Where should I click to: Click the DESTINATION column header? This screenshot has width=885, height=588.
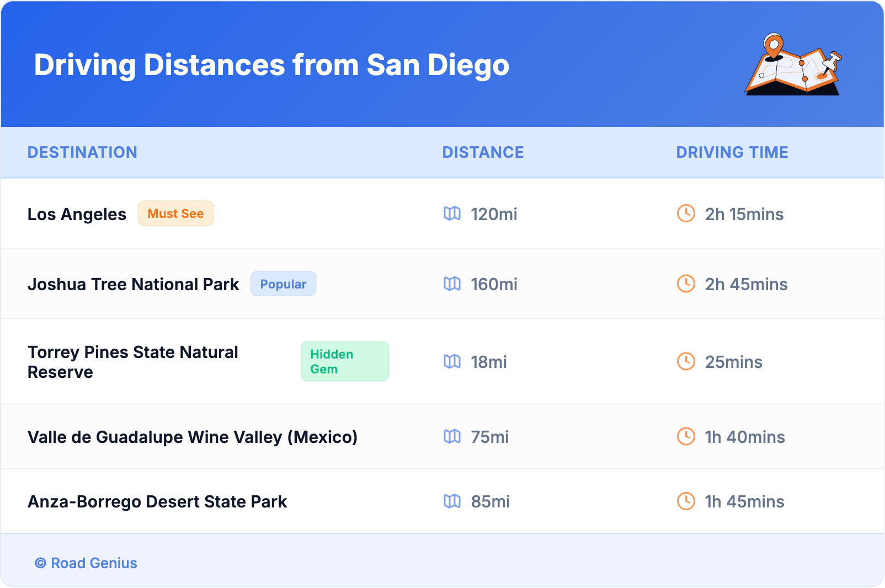82,152
